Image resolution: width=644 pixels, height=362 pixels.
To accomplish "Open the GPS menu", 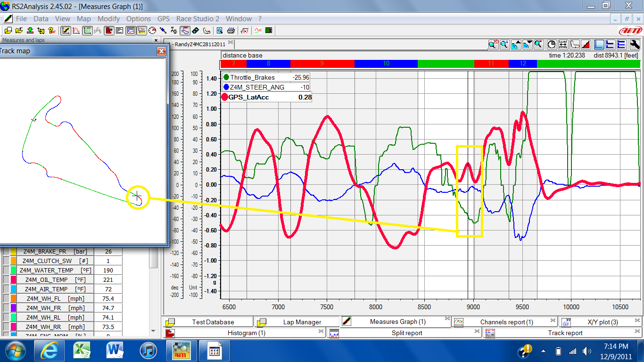I will click(164, 19).
